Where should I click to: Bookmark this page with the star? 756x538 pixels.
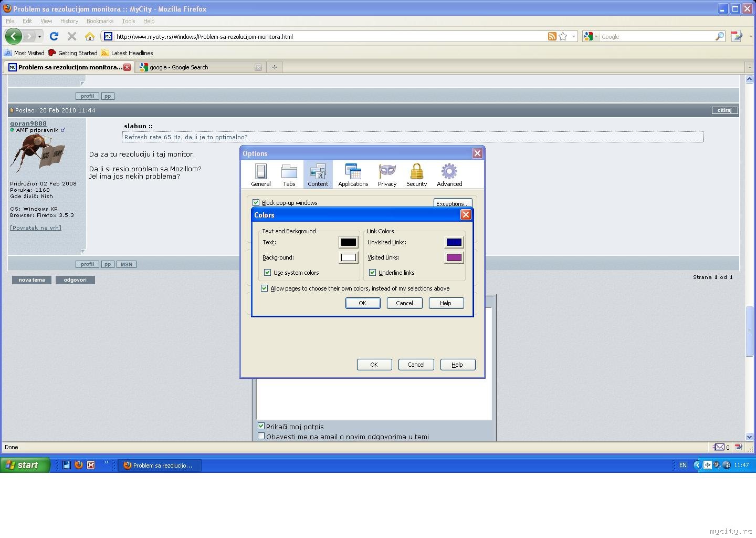[563, 36]
